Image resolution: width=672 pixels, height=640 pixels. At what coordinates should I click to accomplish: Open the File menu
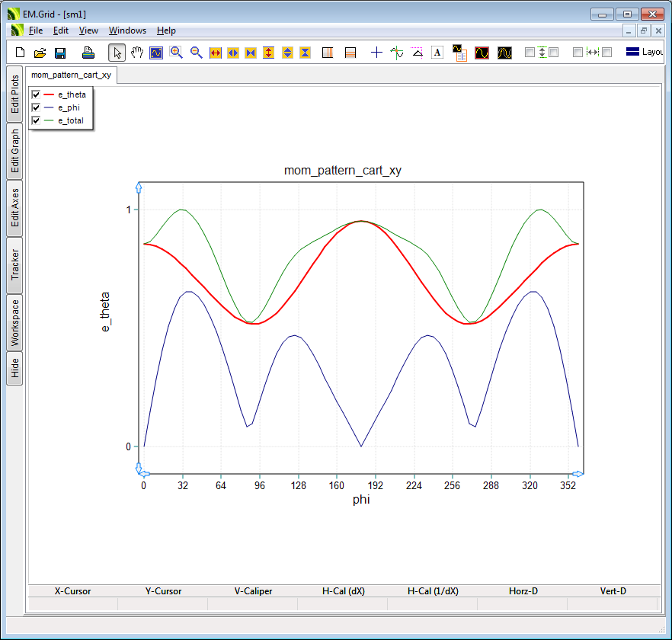tap(36, 30)
